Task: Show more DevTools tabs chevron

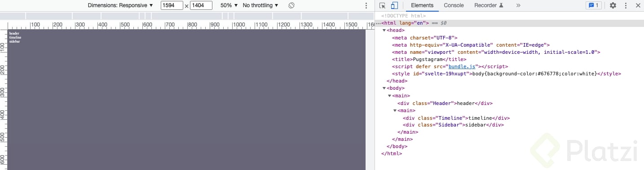Action: click(518, 5)
